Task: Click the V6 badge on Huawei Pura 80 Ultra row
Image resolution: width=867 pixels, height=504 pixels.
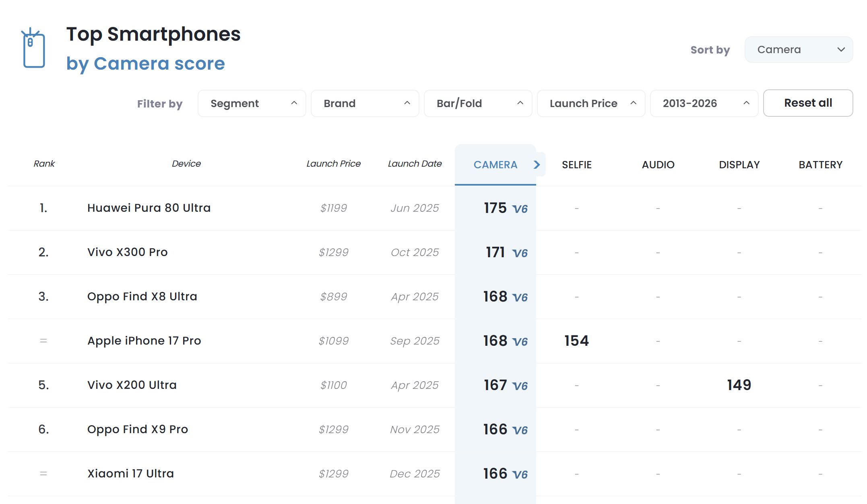Action: click(520, 209)
